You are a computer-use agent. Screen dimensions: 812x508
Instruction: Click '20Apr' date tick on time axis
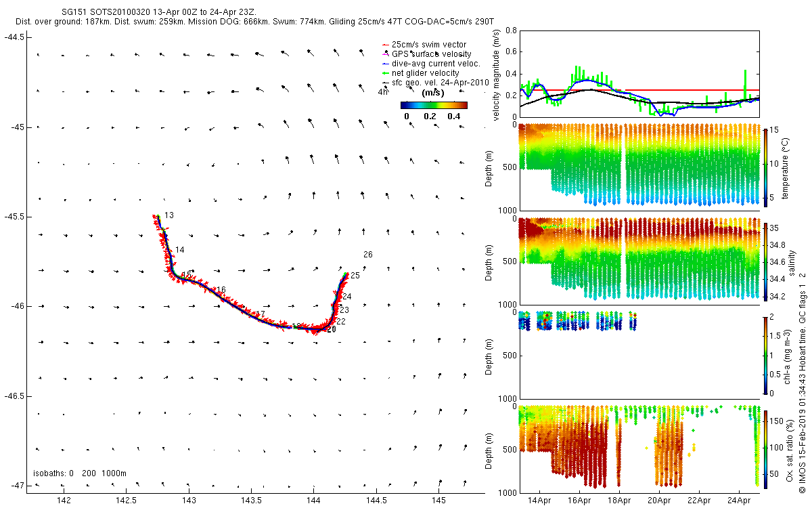pos(660,501)
